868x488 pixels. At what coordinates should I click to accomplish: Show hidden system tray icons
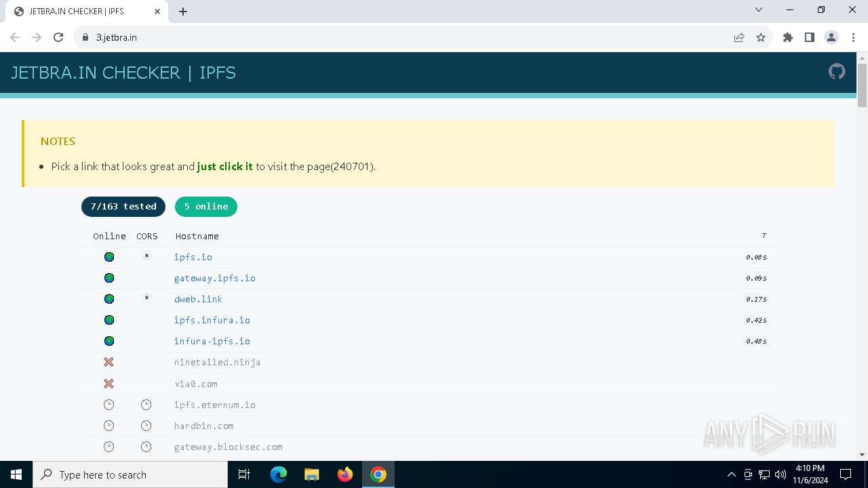(732, 474)
